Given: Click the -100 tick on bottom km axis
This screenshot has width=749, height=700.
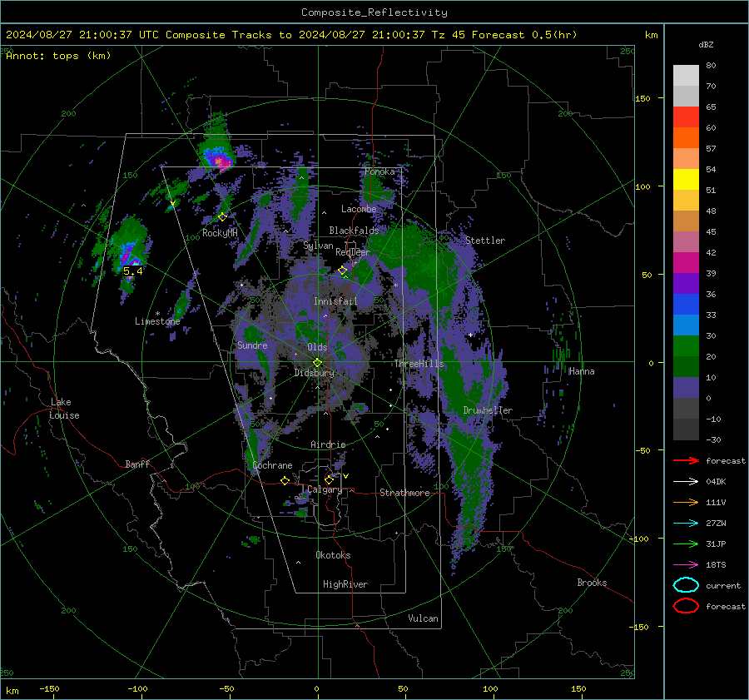Looking at the screenshot, I should point(137,688).
